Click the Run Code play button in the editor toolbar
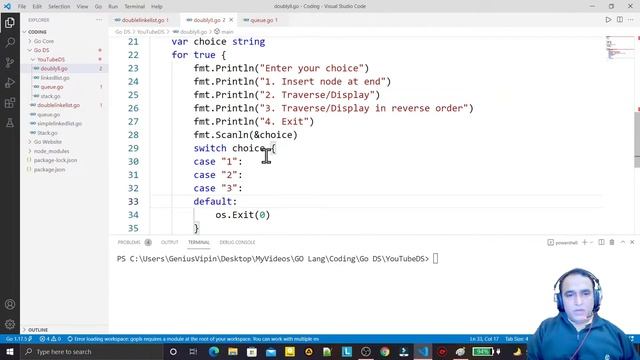This screenshot has height=360, width=640. 608,20
